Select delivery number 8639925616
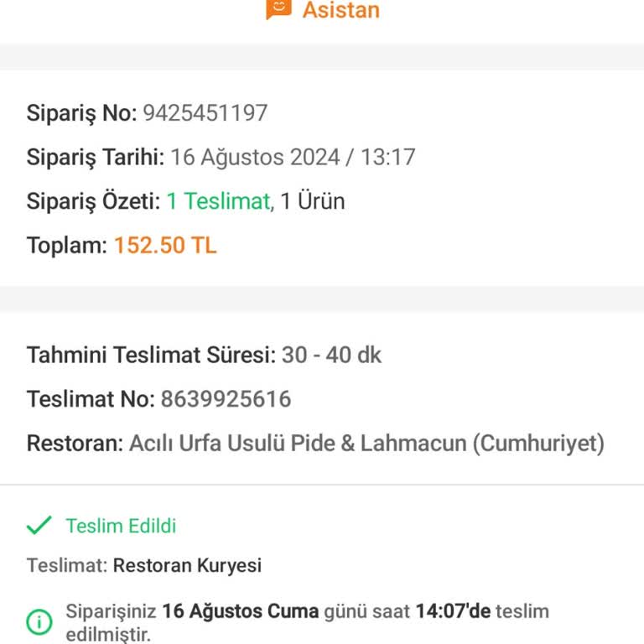Image resolution: width=644 pixels, height=644 pixels. click(226, 399)
